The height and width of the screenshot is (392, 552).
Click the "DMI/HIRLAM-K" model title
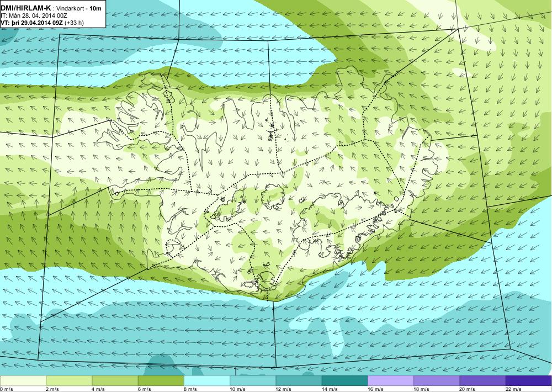coord(25,8)
